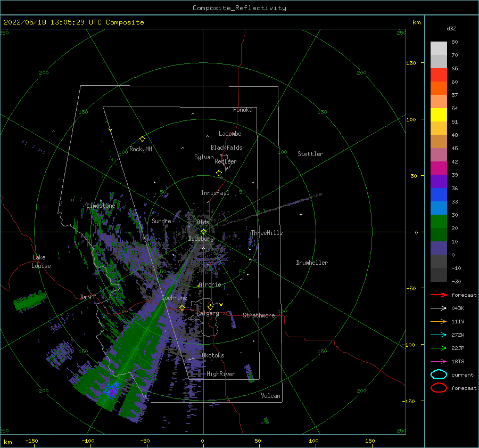
Task: Click the RockyMH label
Action: coord(141,149)
